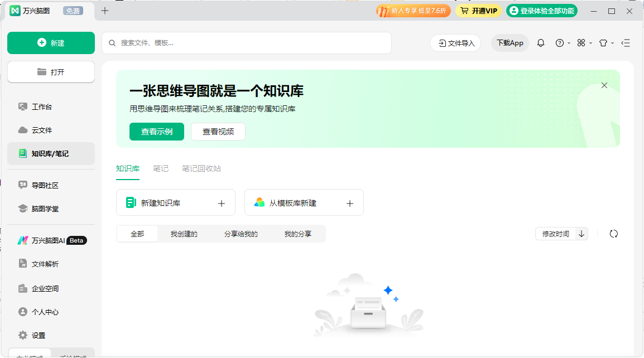The width and height of the screenshot is (644, 358).
Task: Open 设置 settings gear
Action: pos(51,336)
